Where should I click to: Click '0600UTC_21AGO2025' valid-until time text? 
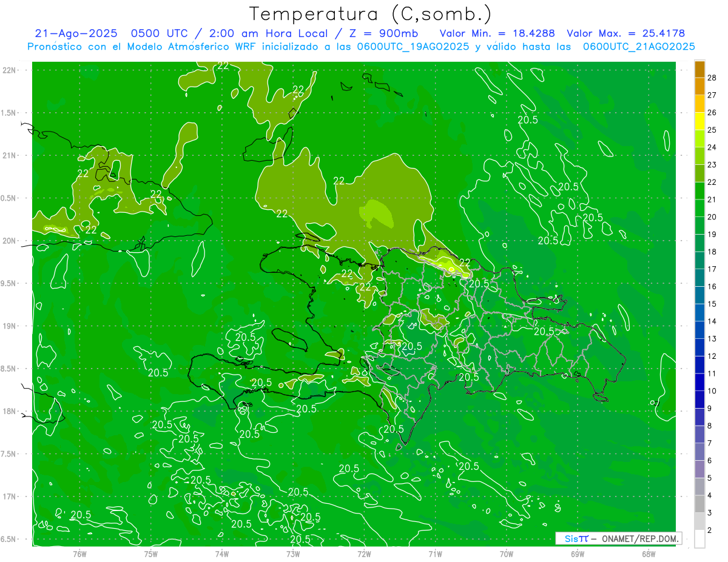[x=639, y=47]
